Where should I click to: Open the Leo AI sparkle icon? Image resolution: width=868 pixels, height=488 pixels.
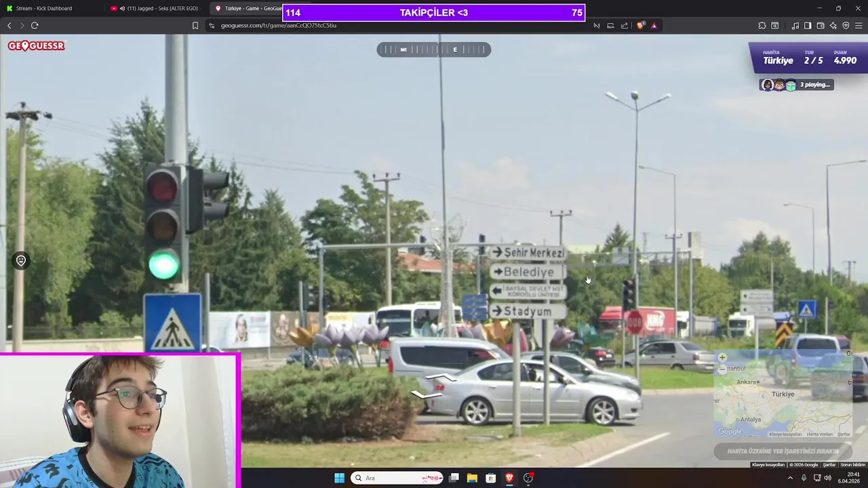[x=833, y=25]
